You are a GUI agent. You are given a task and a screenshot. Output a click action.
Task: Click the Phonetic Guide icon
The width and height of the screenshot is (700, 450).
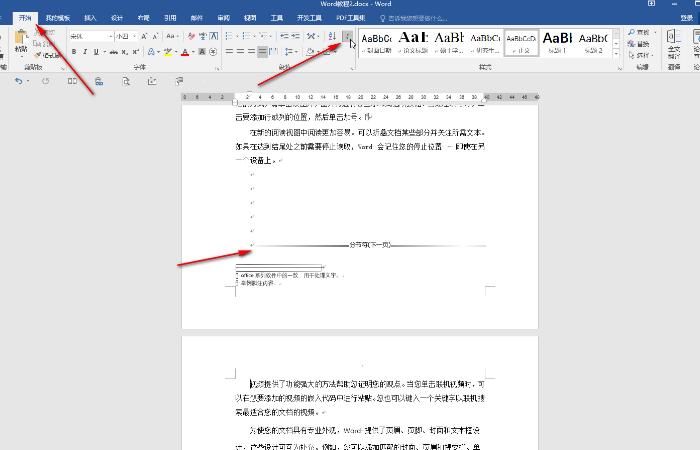pyautogui.click(x=203, y=36)
